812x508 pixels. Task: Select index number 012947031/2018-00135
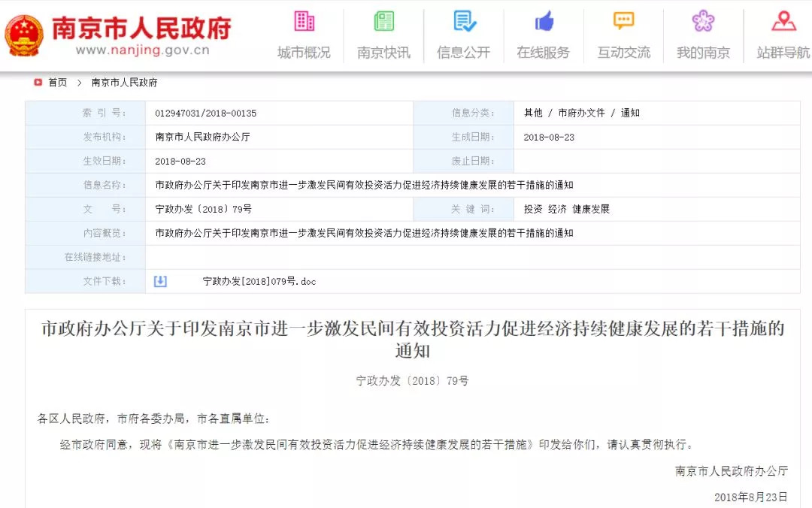pos(205,113)
